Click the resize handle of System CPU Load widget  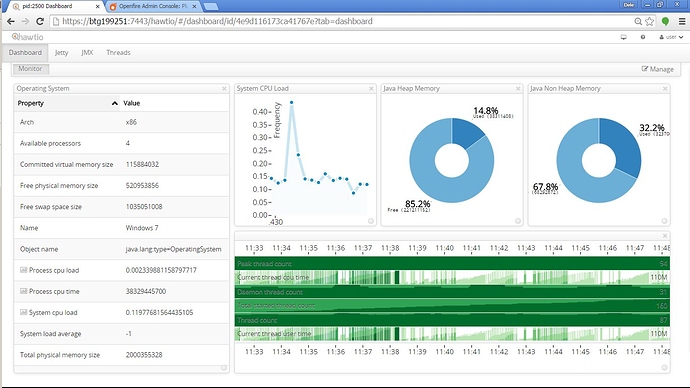coord(371,221)
